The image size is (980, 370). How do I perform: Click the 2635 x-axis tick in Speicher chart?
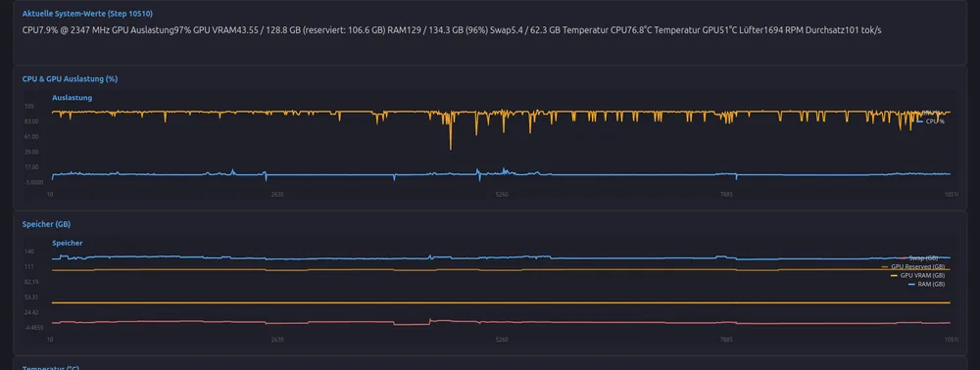tap(277, 340)
